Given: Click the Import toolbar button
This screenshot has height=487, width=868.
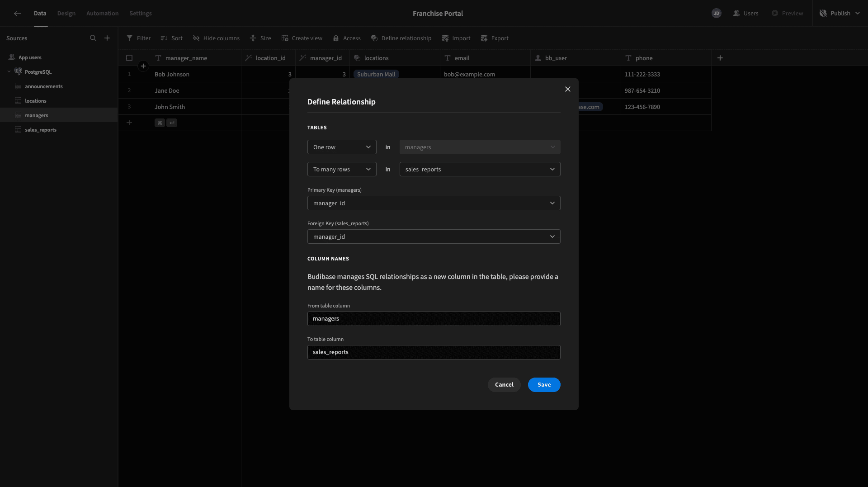Looking at the screenshot, I should pyautogui.click(x=456, y=38).
